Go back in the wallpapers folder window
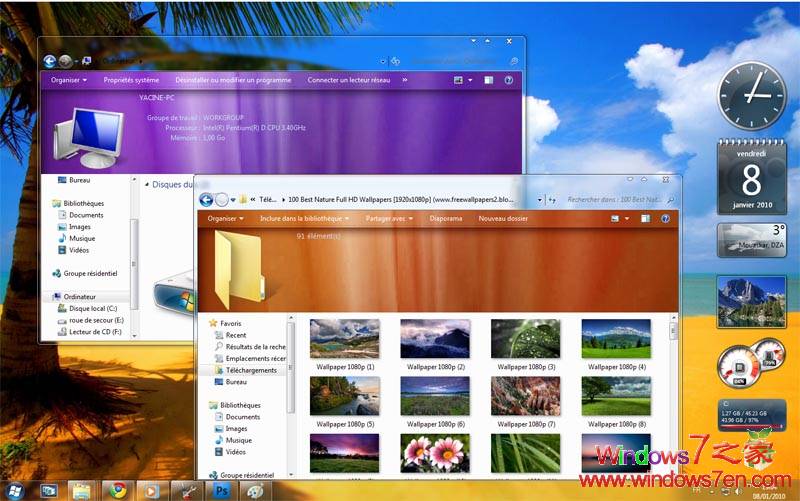 coord(206,200)
